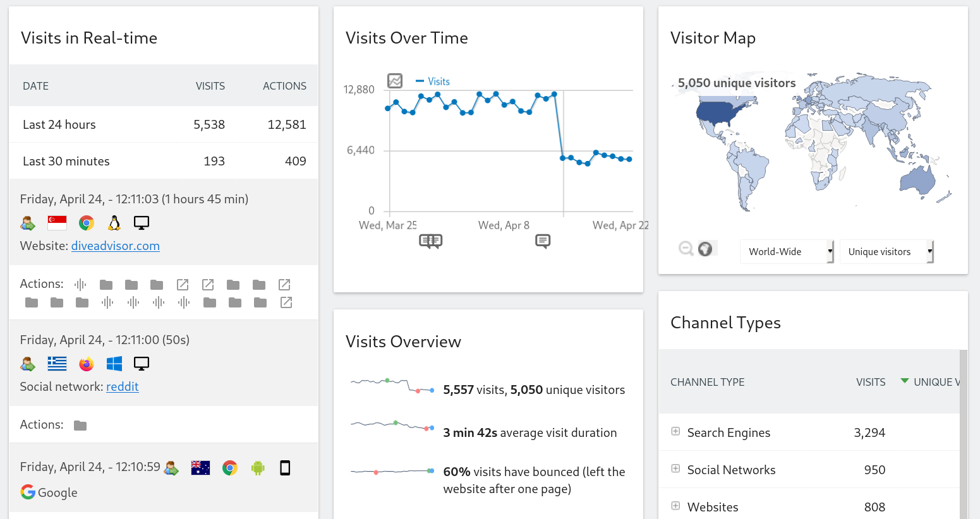Click the map zoom-out magnifier icon

(x=686, y=249)
